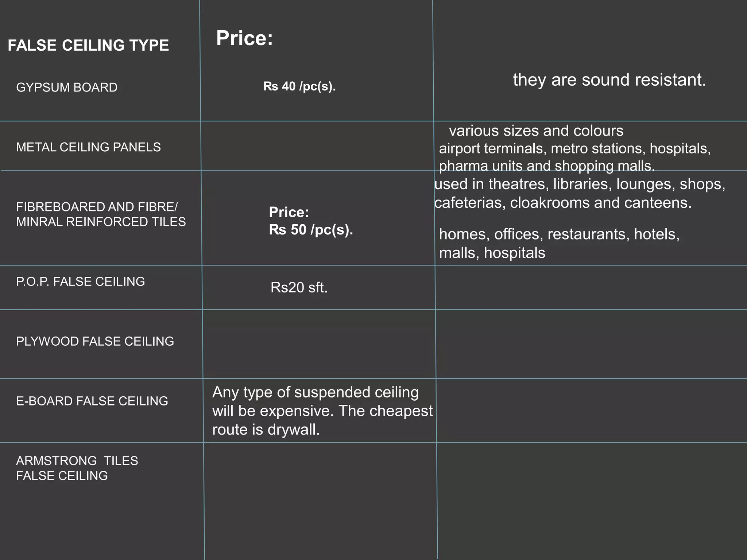Click the large 'Price:' column heading
747x560 pixels.
(244, 38)
